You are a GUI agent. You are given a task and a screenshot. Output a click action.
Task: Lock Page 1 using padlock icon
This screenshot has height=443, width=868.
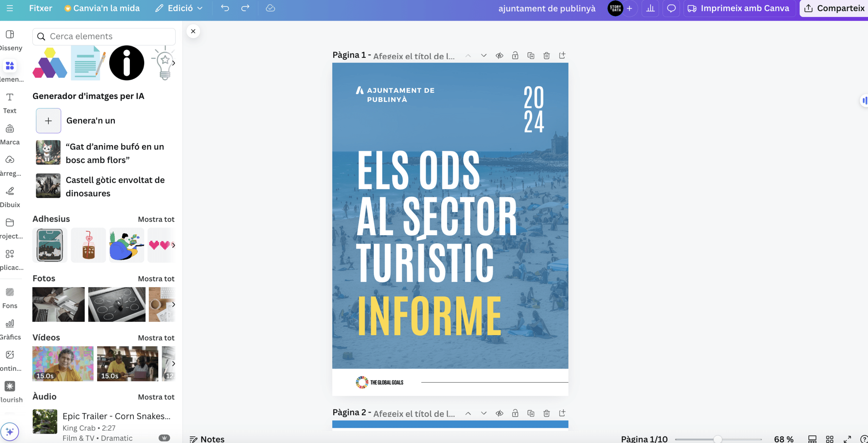coord(515,56)
